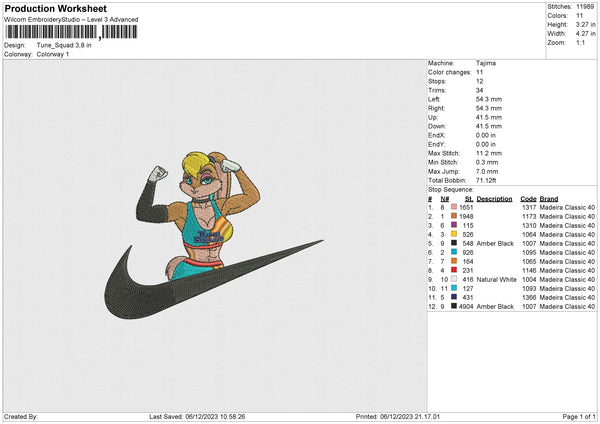This screenshot has height=424, width=600.
Task: Click the cyan swatch with 127 stitches
Action: point(454,288)
